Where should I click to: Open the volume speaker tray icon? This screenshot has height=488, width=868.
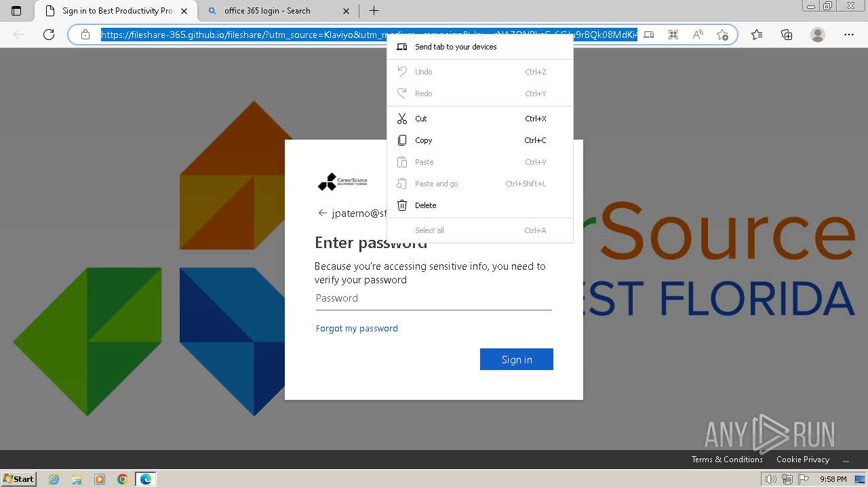tap(771, 479)
